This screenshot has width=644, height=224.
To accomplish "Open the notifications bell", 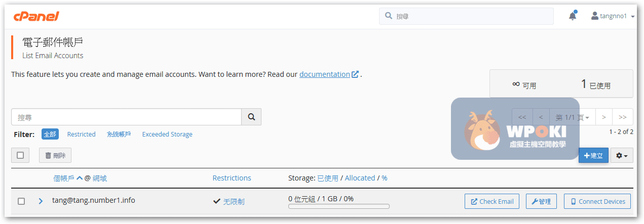I will 573,16.
